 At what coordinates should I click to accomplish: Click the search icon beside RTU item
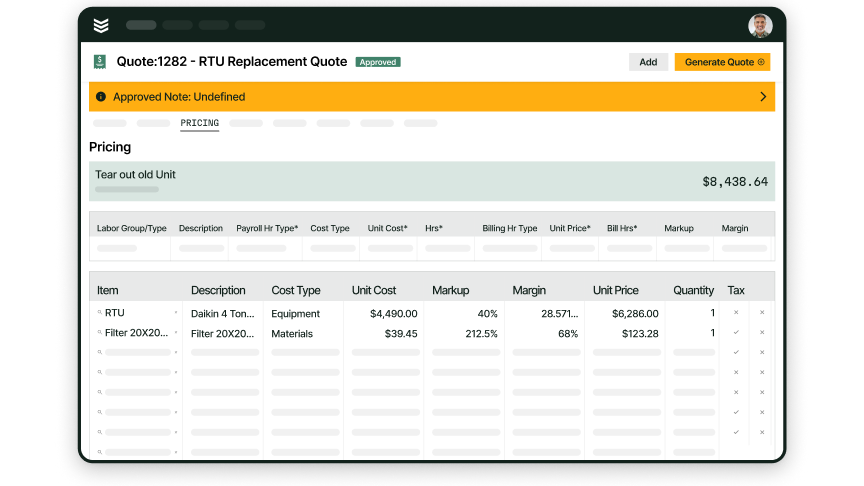[99, 313]
